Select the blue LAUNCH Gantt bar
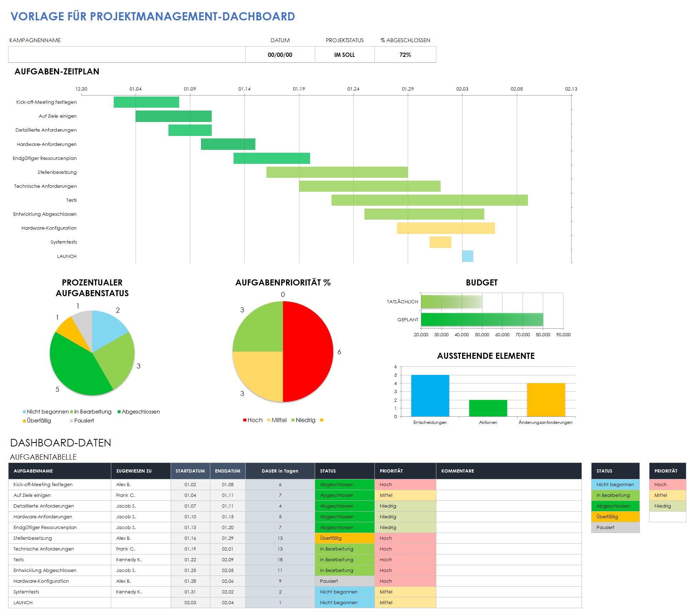This screenshot has width=696, height=616. click(467, 256)
